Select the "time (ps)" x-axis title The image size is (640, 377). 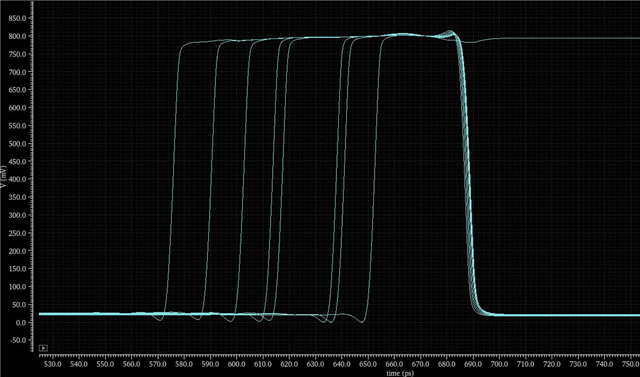pos(400,373)
